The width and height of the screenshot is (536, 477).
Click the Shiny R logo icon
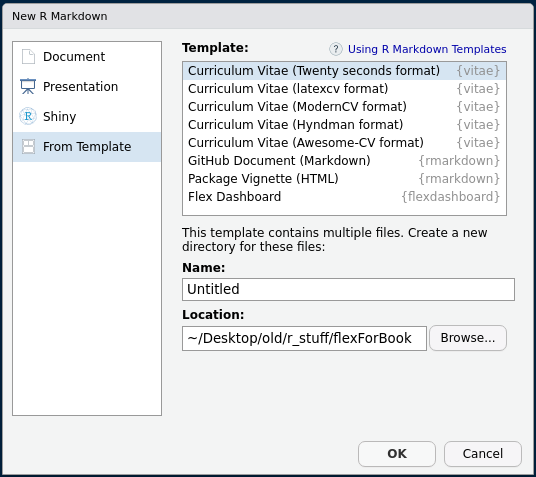pyautogui.click(x=28, y=116)
